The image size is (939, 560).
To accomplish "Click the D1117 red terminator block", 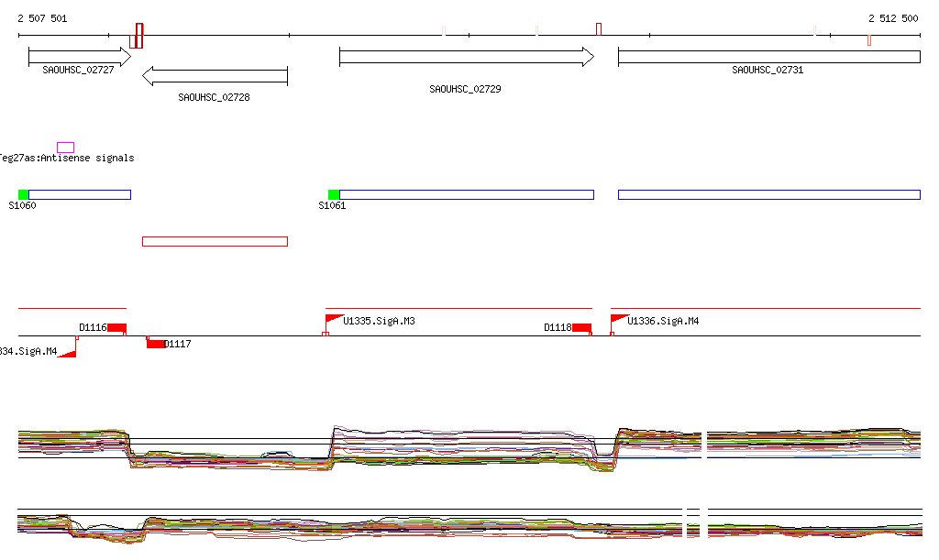I will [x=156, y=344].
